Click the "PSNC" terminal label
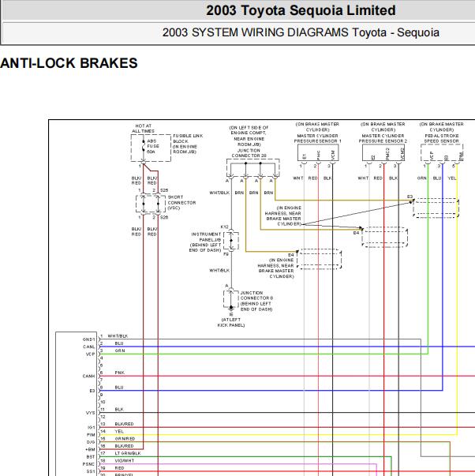475x476 pixels. pos(89,464)
